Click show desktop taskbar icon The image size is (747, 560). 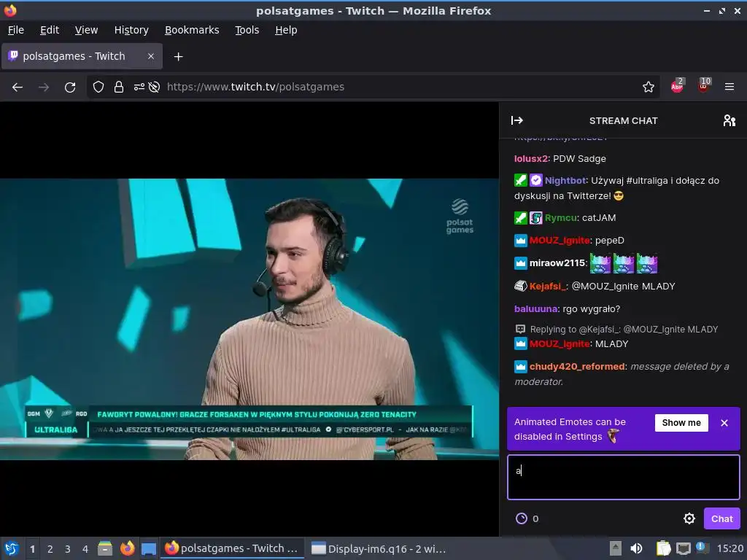(149, 548)
